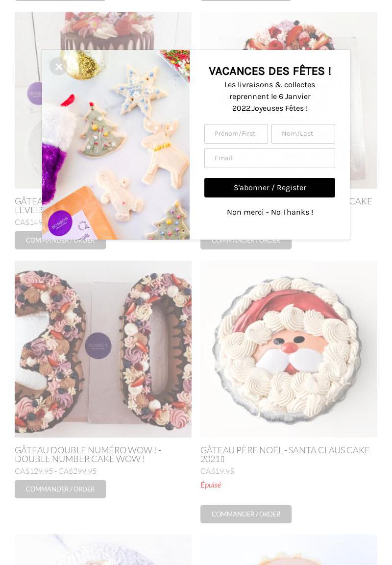This screenshot has width=392, height=565.
Task: Order the double number cake via Commander / Order
Action: pyautogui.click(x=60, y=489)
